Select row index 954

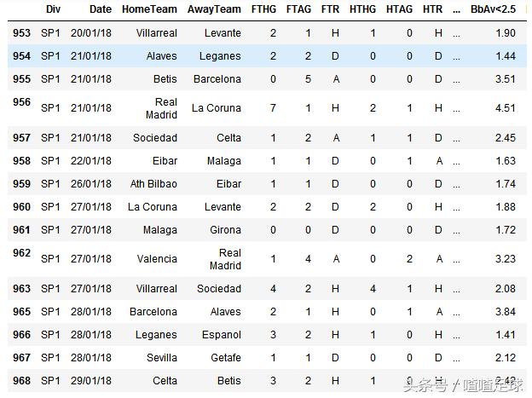click(x=22, y=56)
